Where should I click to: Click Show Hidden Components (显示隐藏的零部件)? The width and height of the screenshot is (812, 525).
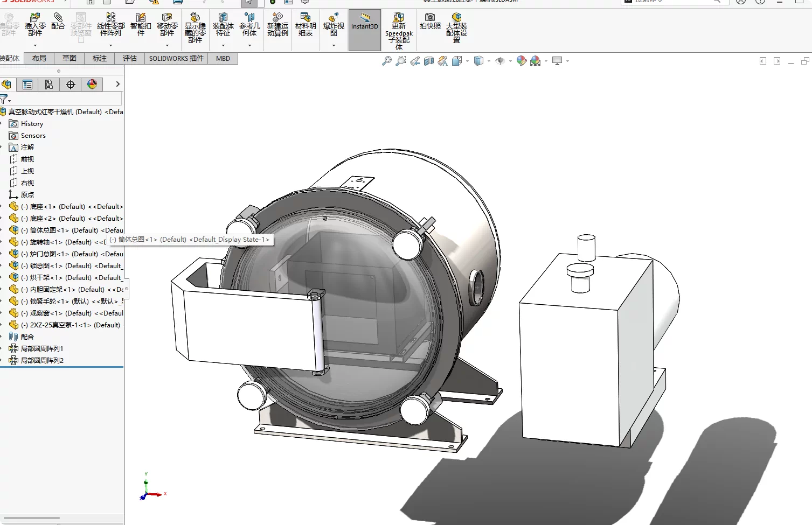195,28
